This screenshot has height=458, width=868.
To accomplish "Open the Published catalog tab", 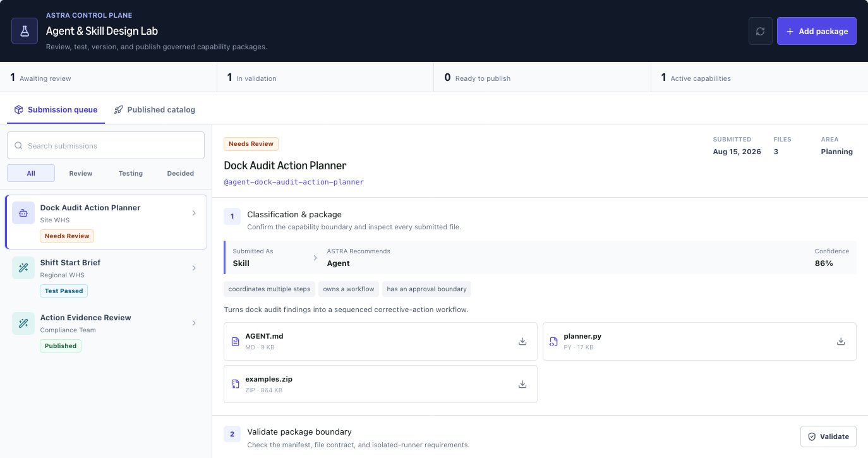I will click(155, 109).
